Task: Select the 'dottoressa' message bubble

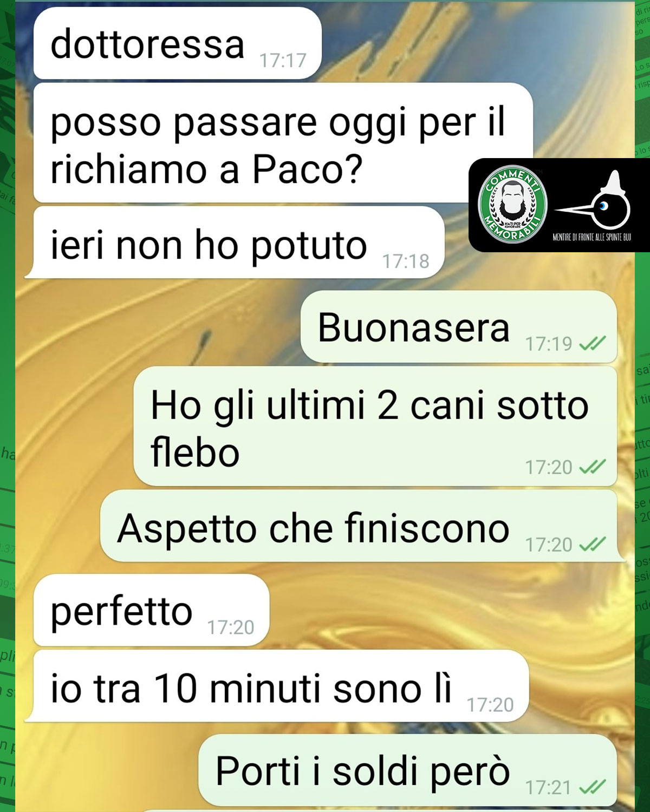Action: [178, 43]
